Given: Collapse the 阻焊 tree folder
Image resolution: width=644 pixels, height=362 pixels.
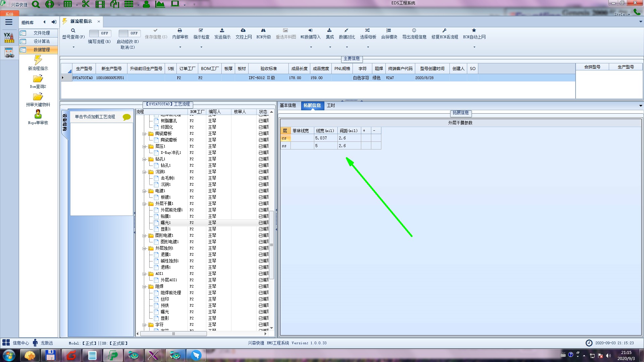Looking at the screenshot, I should pyautogui.click(x=144, y=287).
